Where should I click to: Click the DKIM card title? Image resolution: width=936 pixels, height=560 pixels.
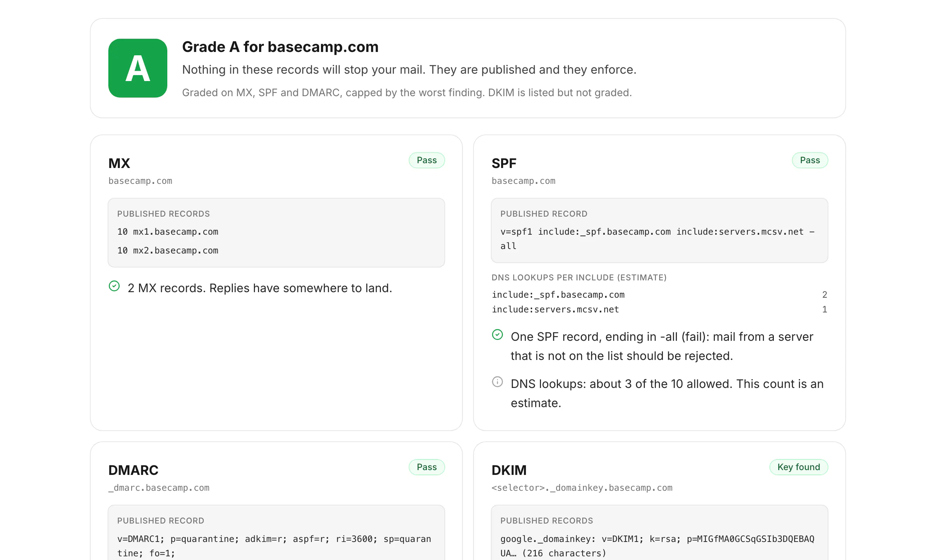(509, 470)
